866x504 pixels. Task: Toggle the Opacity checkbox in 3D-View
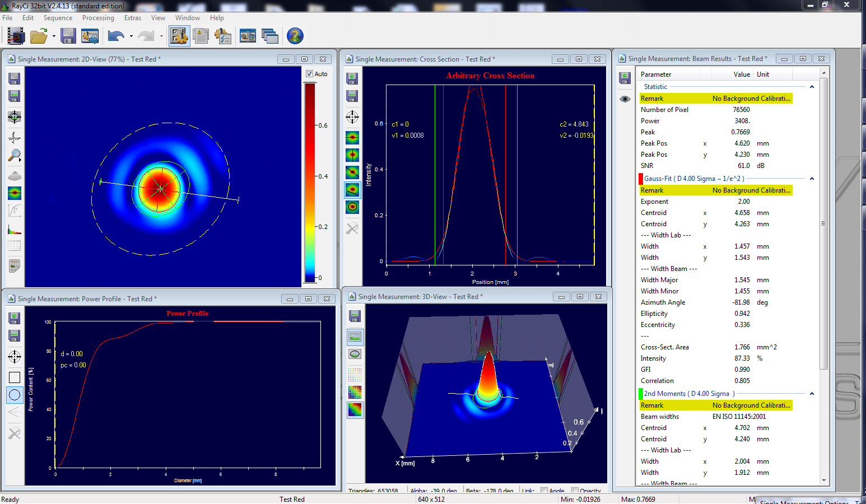click(x=575, y=491)
